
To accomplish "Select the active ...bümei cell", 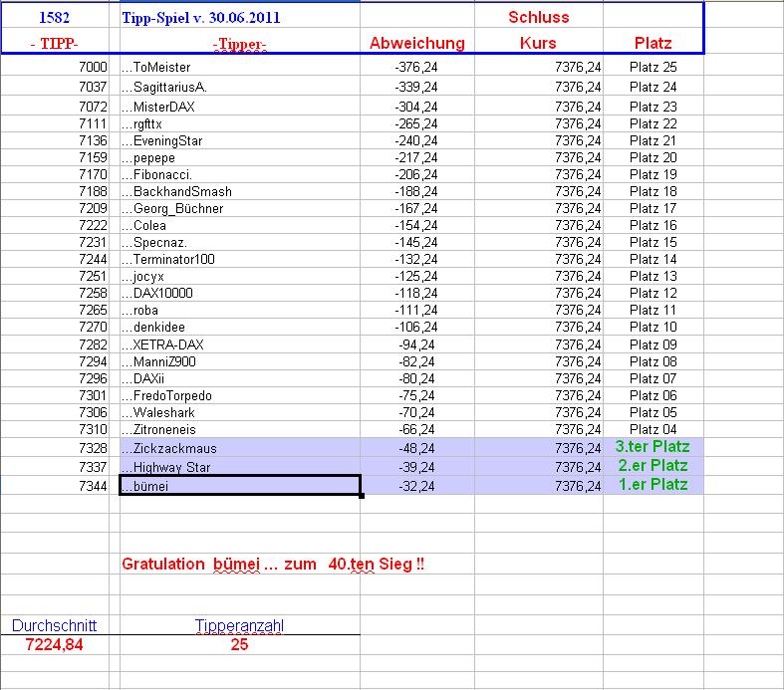I will point(239,486).
